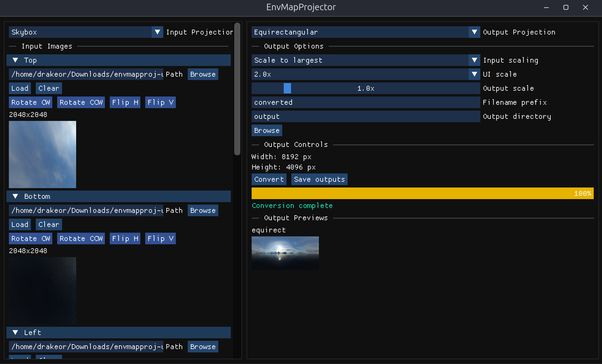
Task: Click the Convert button
Action: click(x=269, y=179)
